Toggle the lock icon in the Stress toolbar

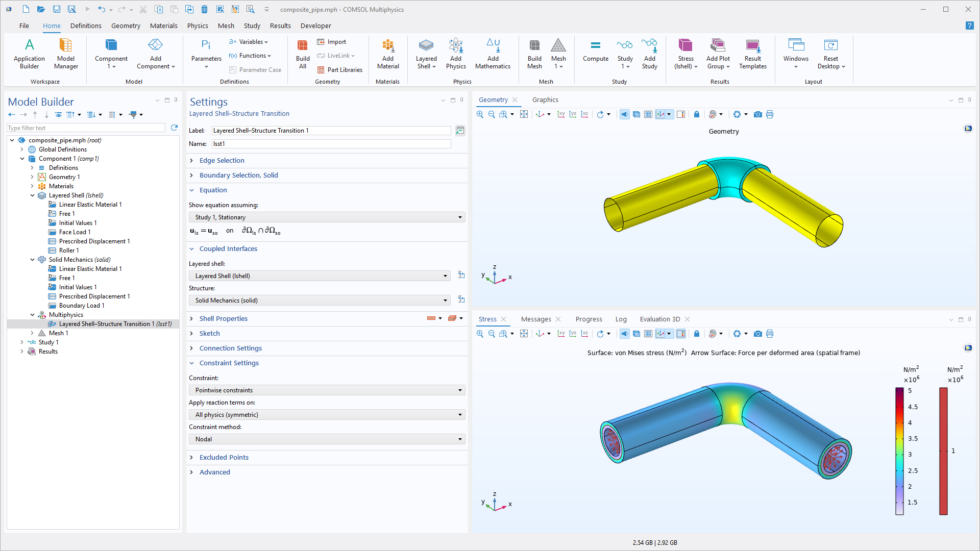click(x=697, y=334)
